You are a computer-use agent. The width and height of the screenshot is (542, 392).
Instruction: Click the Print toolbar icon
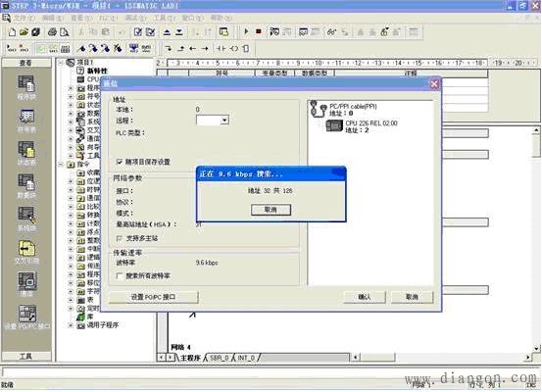[x=53, y=32]
